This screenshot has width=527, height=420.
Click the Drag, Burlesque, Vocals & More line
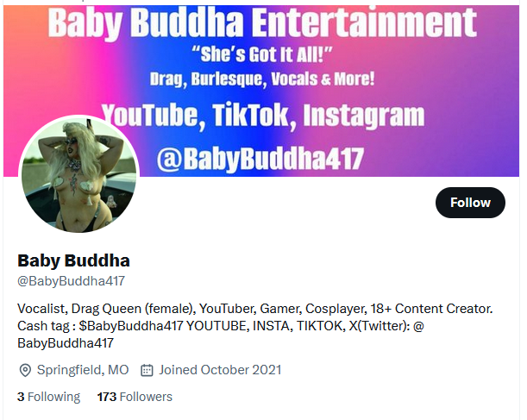click(262, 79)
